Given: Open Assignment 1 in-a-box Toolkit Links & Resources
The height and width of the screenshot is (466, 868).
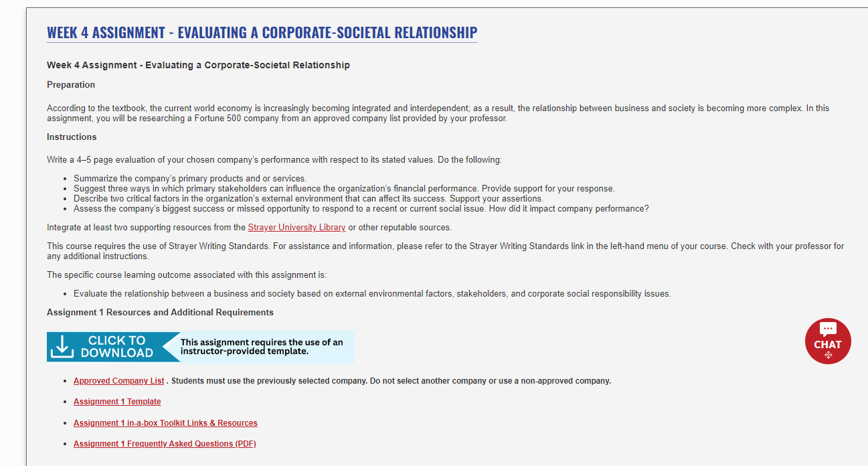Looking at the screenshot, I should (165, 423).
